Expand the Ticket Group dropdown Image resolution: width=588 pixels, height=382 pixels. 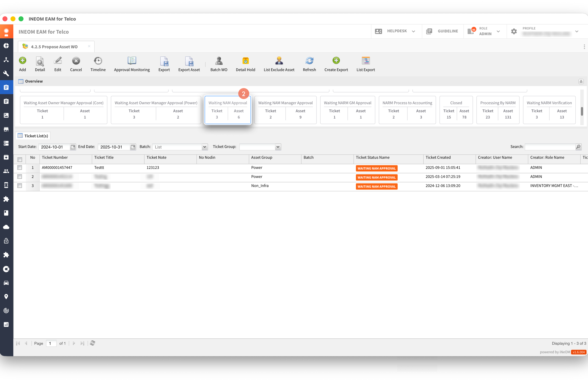[278, 147]
